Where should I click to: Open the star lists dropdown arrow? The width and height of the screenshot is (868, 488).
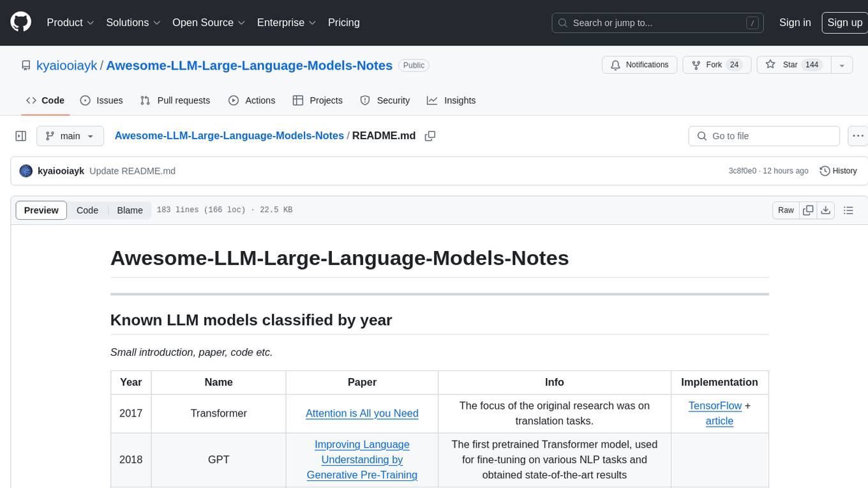[x=842, y=65]
